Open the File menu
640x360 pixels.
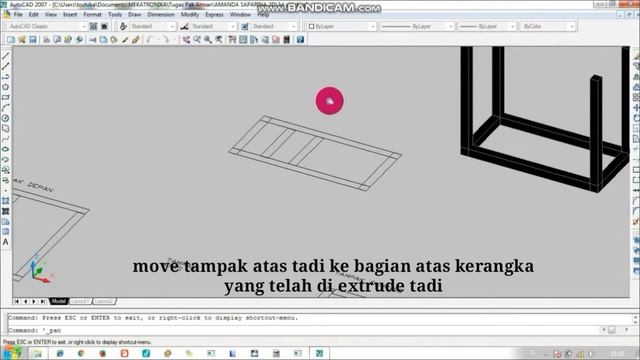coord(18,14)
